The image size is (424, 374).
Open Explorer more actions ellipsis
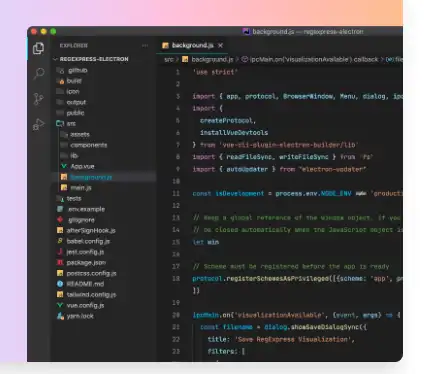(x=145, y=46)
